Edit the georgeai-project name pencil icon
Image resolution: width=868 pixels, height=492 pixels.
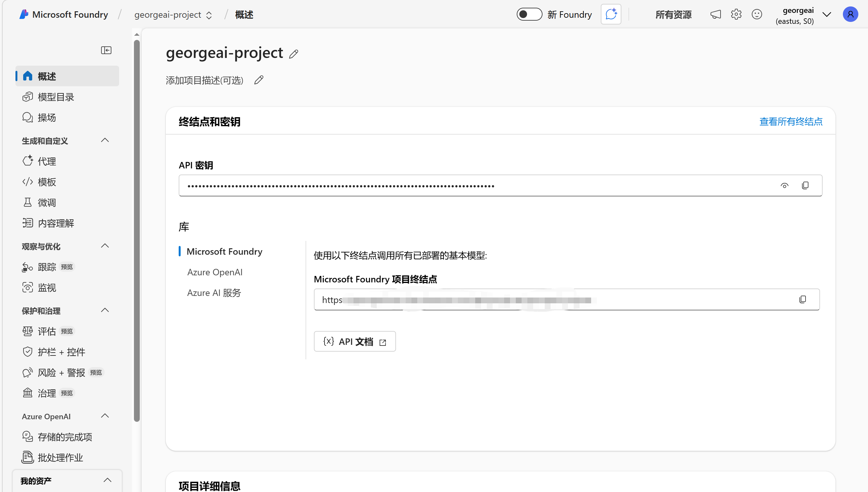click(x=294, y=54)
